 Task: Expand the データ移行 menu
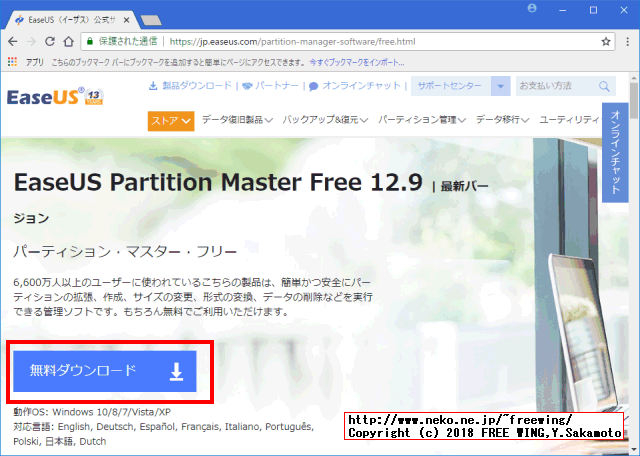coord(502,120)
